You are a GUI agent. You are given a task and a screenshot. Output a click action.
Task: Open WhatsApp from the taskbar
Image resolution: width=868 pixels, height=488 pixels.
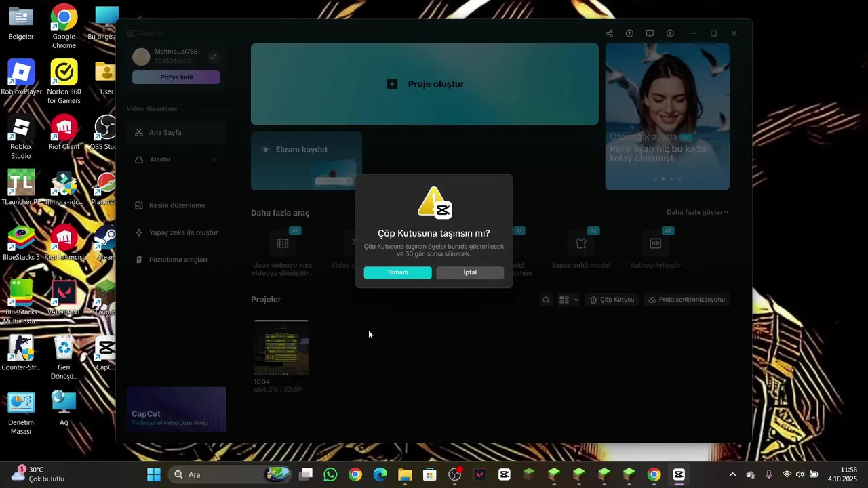tap(330, 474)
